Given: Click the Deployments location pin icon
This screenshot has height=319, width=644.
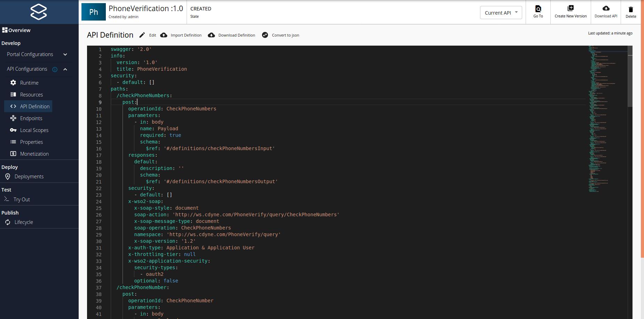Looking at the screenshot, I should [x=8, y=176].
